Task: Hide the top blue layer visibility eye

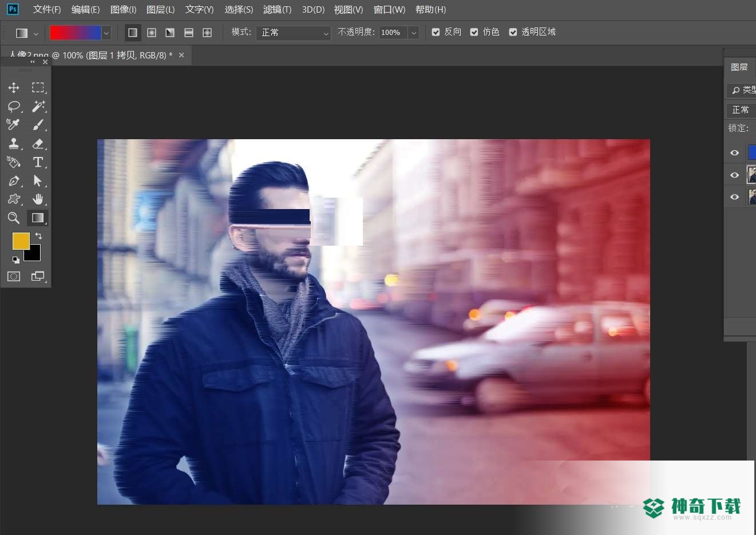Action: coord(735,153)
